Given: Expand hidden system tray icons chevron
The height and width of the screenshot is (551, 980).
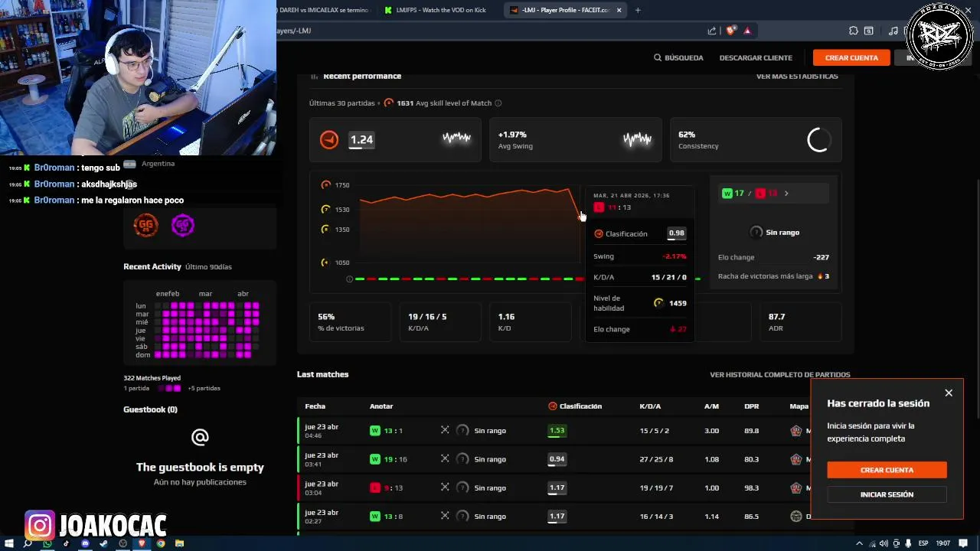Looking at the screenshot, I should tap(860, 543).
